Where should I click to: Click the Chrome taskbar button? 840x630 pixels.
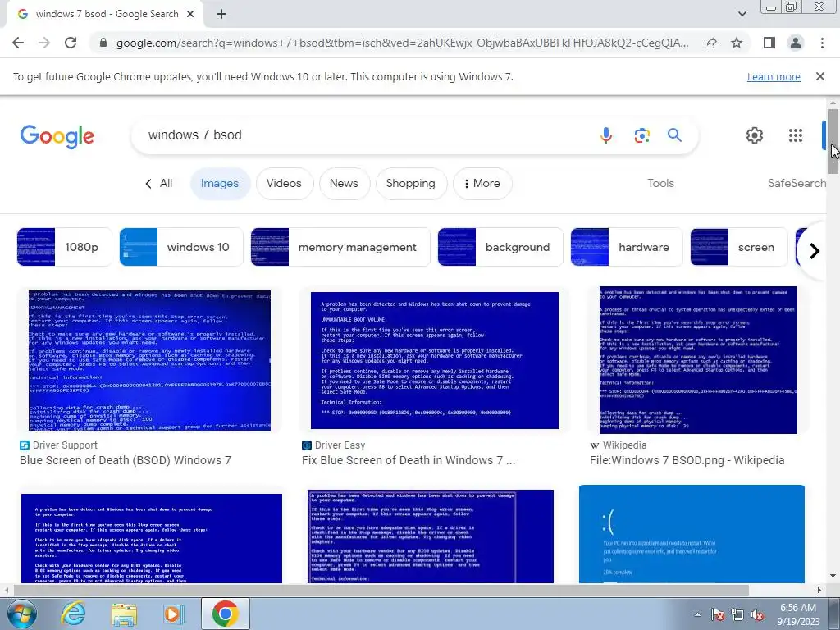pos(225,614)
